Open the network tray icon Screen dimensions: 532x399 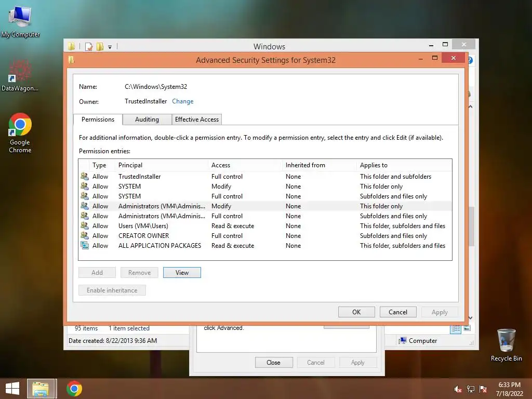[x=471, y=389]
